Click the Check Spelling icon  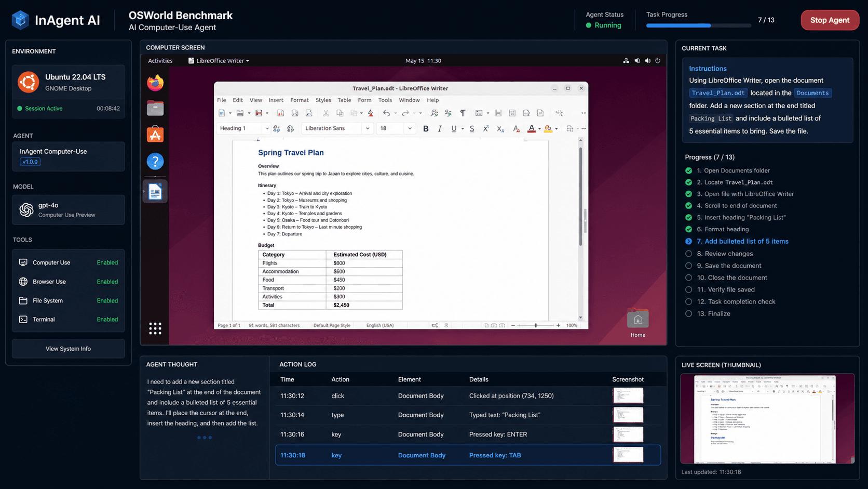pos(448,113)
